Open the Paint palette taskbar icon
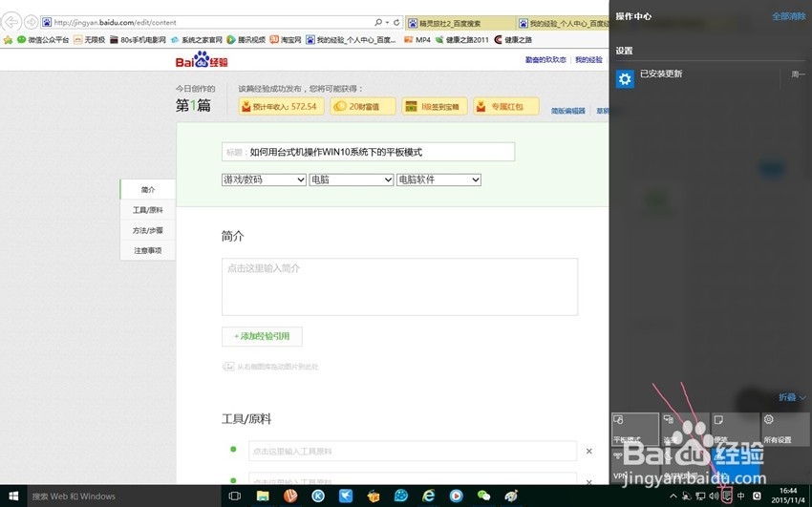This screenshot has width=812, height=507. click(x=511, y=496)
